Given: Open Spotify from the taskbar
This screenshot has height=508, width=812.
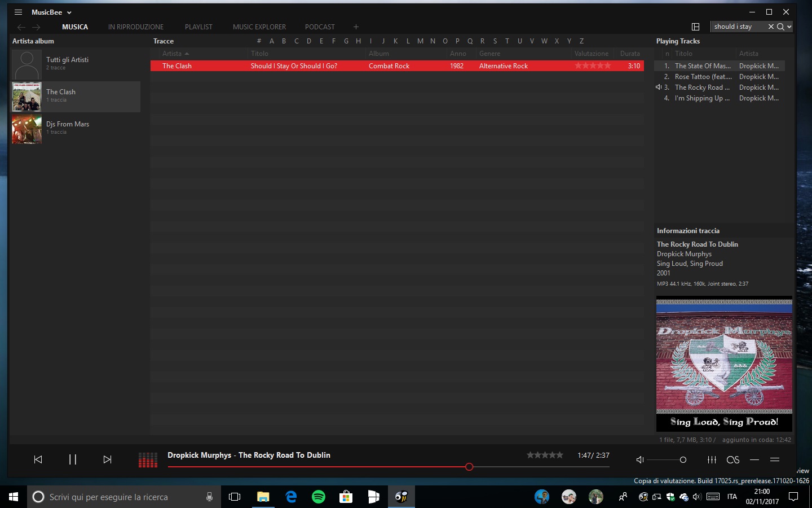Looking at the screenshot, I should [319, 497].
